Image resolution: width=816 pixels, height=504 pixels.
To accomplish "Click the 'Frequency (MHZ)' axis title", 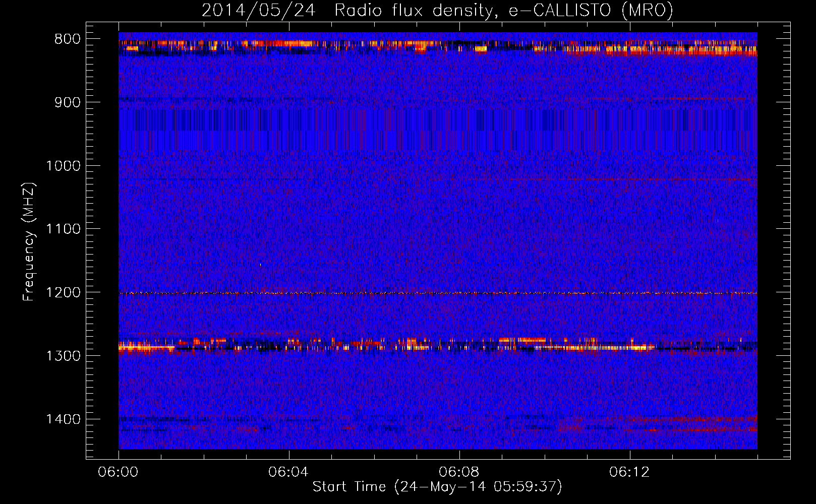I will coord(29,241).
